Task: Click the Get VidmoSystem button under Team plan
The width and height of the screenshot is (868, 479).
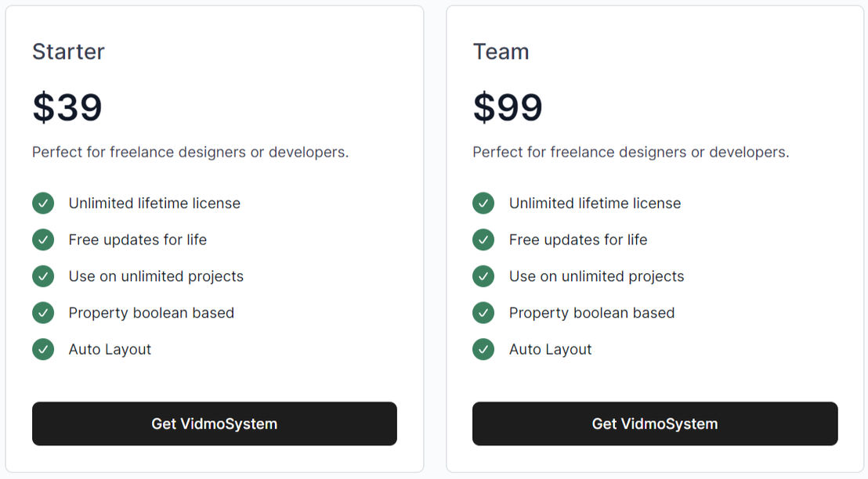Action: click(x=655, y=423)
